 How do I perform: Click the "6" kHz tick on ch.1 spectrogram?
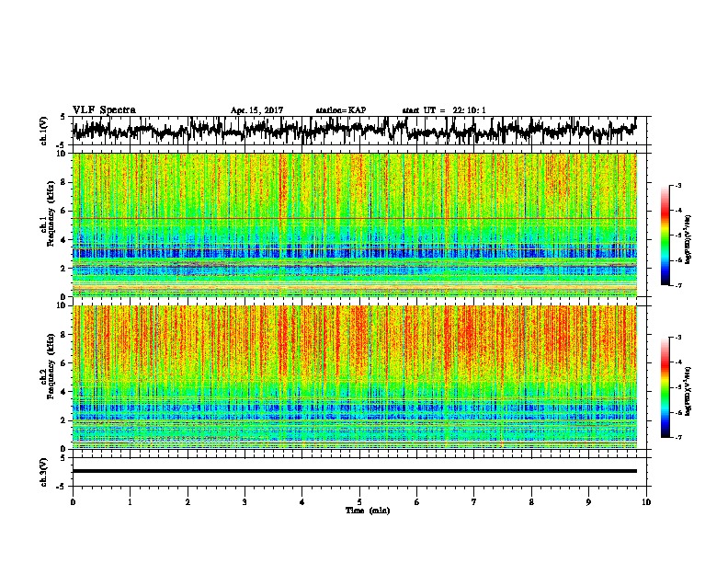tap(64, 211)
